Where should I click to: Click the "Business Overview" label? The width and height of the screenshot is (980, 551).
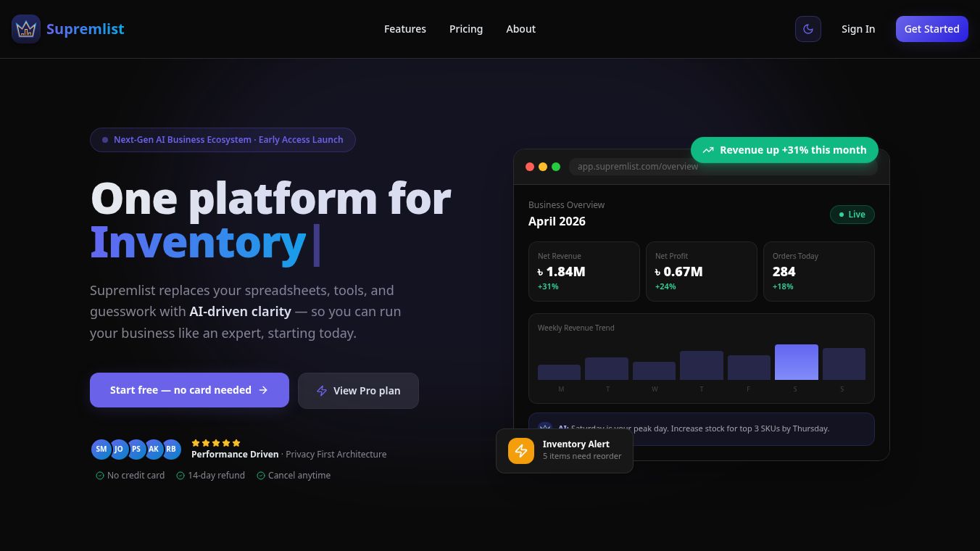(x=566, y=205)
